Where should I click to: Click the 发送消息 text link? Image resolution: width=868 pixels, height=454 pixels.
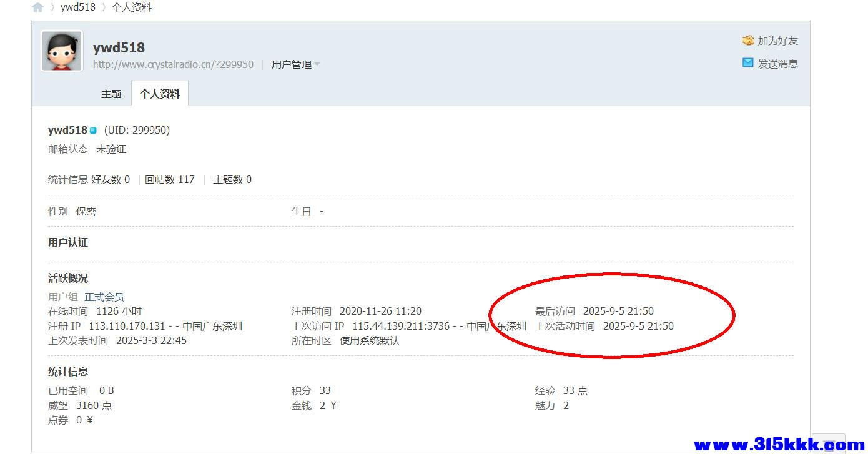tap(777, 64)
